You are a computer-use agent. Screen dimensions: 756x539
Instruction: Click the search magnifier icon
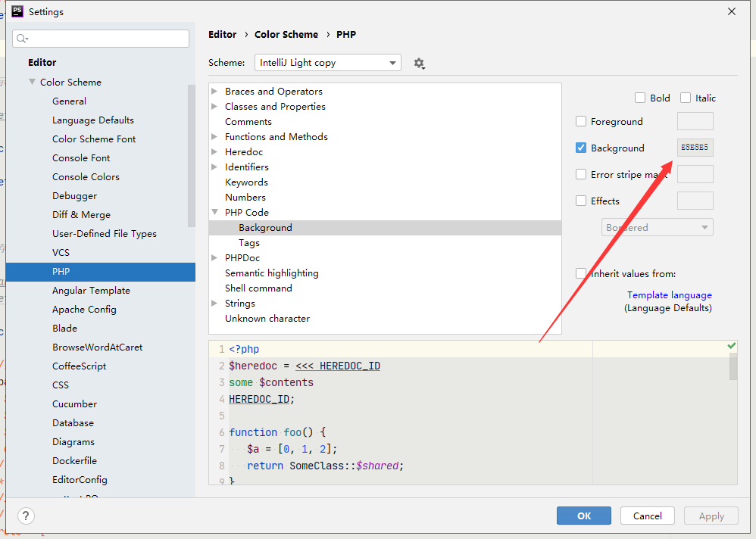tap(22, 39)
